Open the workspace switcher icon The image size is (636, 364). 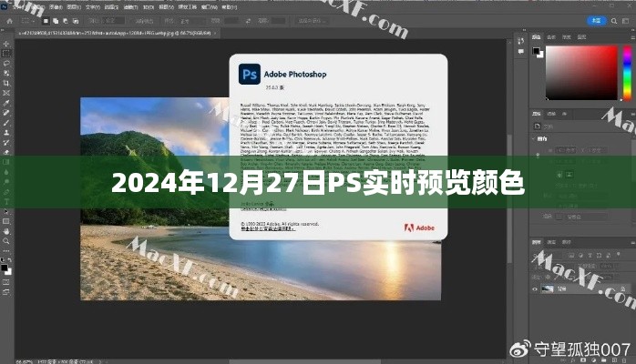626,21
